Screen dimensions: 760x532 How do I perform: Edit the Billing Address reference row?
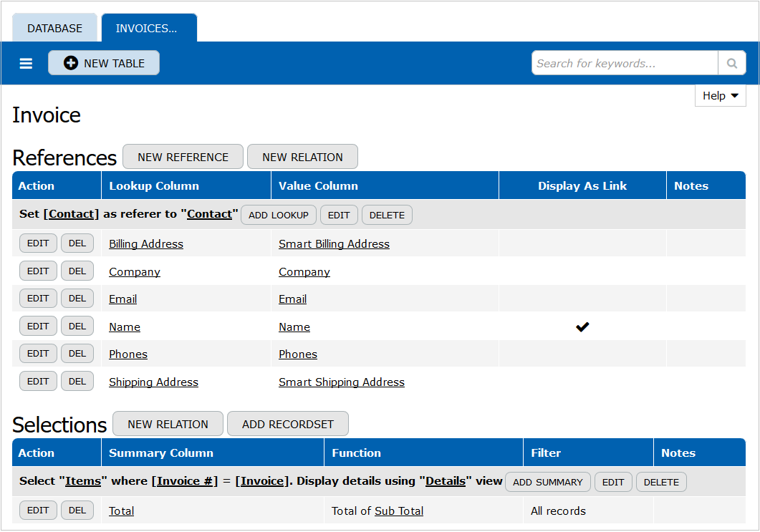coord(38,243)
